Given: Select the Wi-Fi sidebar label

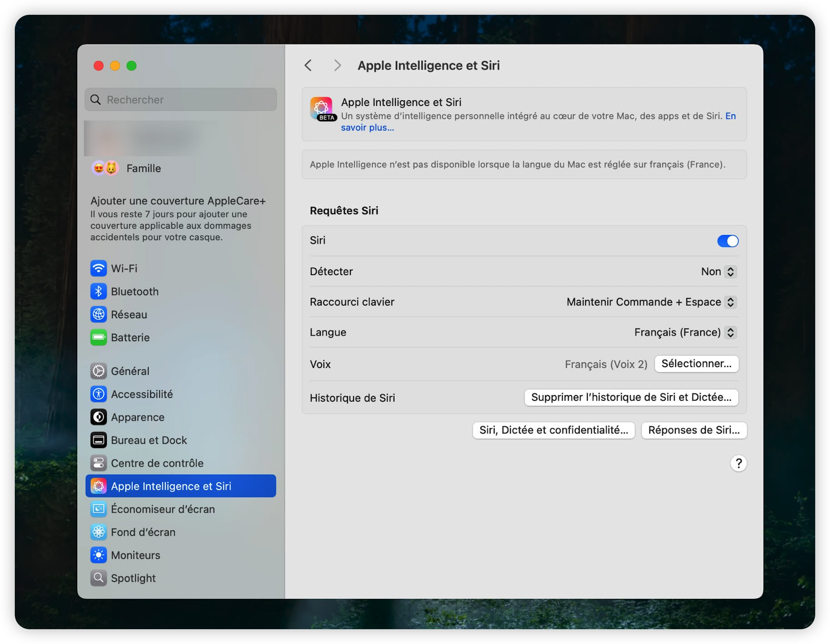Looking at the screenshot, I should 124,269.
